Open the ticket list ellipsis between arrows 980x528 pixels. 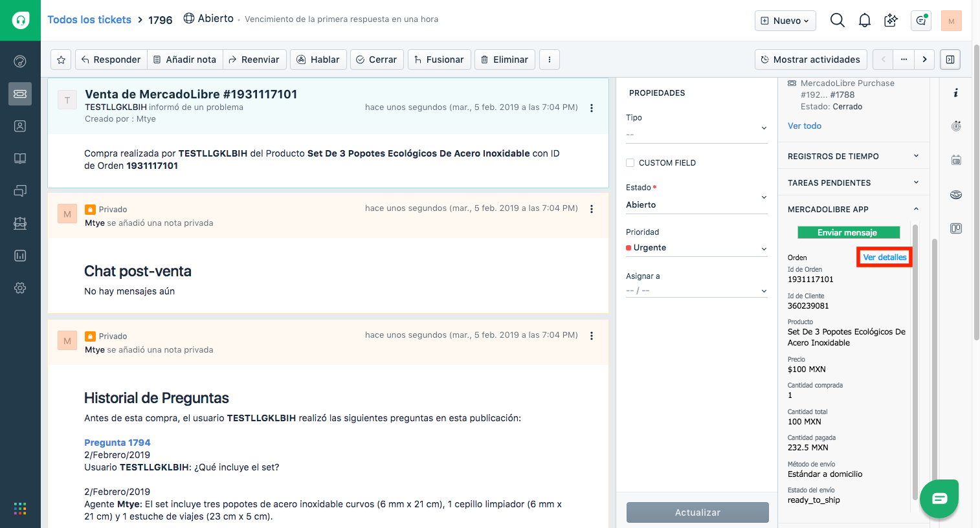pos(904,60)
